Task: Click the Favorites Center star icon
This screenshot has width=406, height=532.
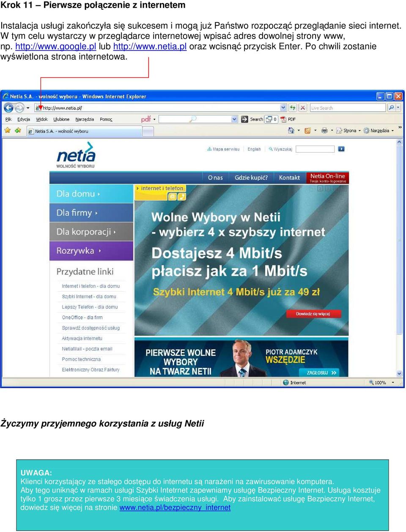Action: point(7,130)
